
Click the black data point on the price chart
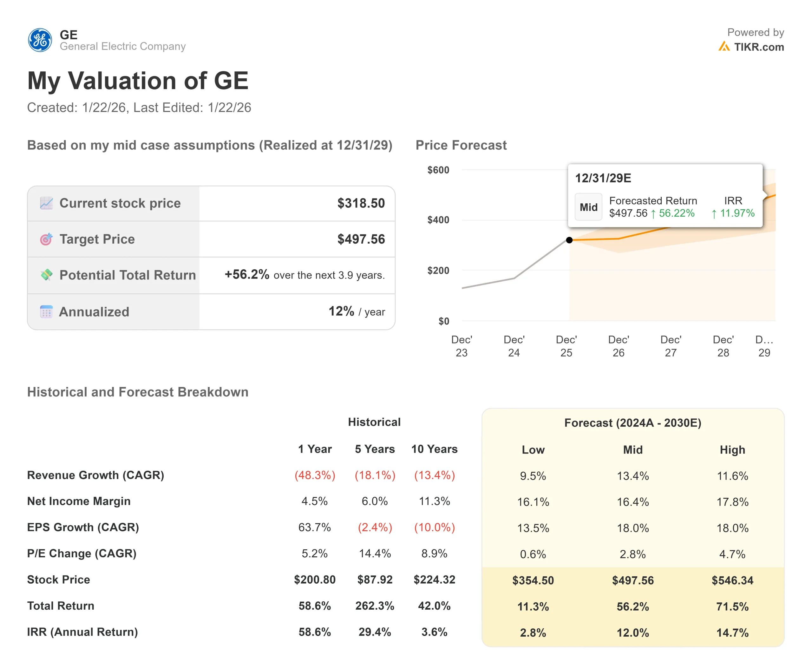[569, 240]
